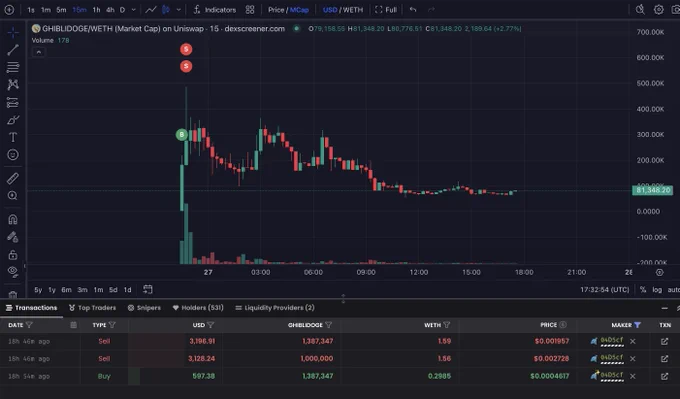Denominate chart in WETH
This screenshot has width=680, height=399.
pos(353,10)
